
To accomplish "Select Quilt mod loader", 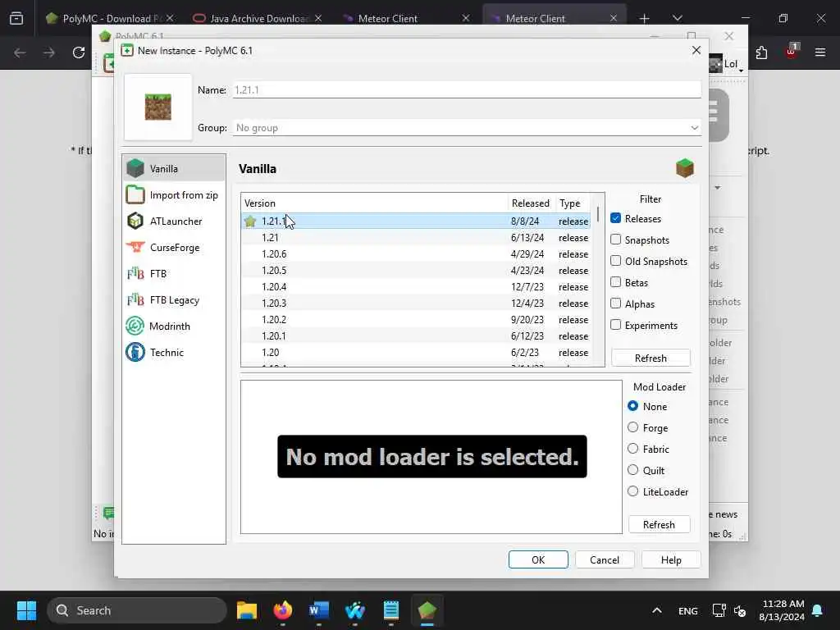I will coord(632,470).
